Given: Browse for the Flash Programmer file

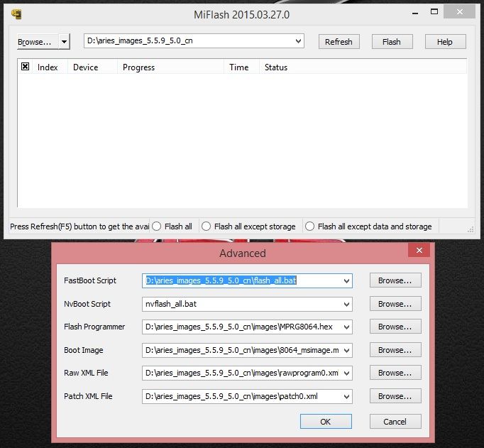Looking at the screenshot, I should pyautogui.click(x=395, y=327).
